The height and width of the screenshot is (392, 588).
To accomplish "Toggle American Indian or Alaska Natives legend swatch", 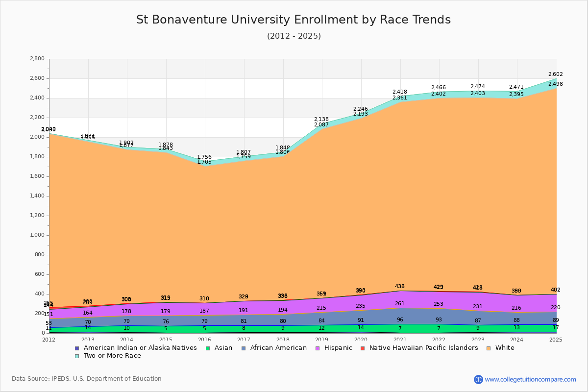I will tap(76, 348).
